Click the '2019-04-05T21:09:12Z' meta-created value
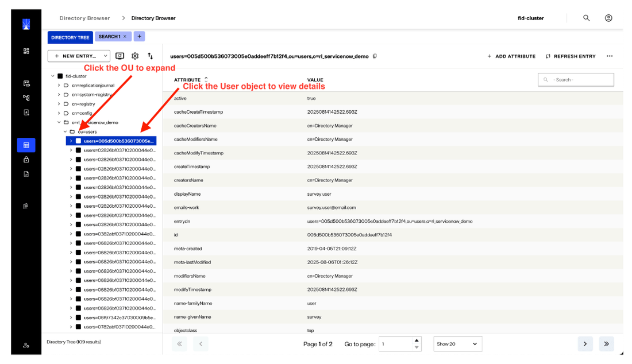The width and height of the screenshot is (632, 364). click(x=332, y=249)
